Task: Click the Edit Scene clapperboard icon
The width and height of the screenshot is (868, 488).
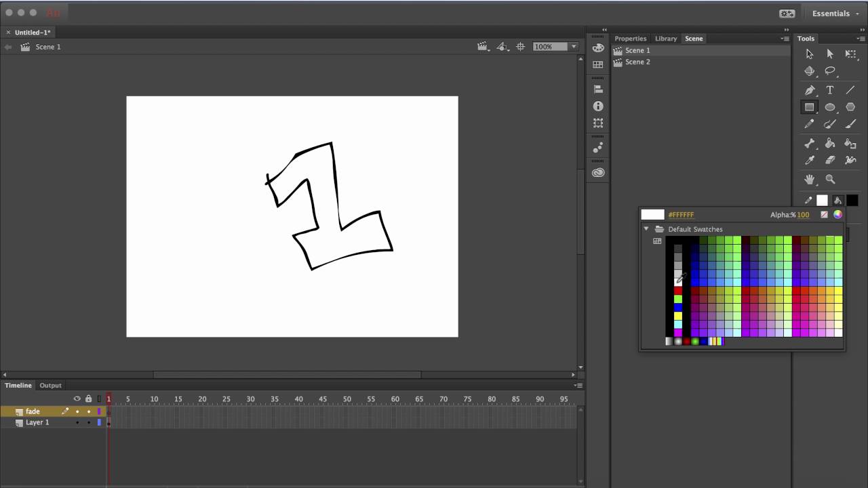Action: 484,47
